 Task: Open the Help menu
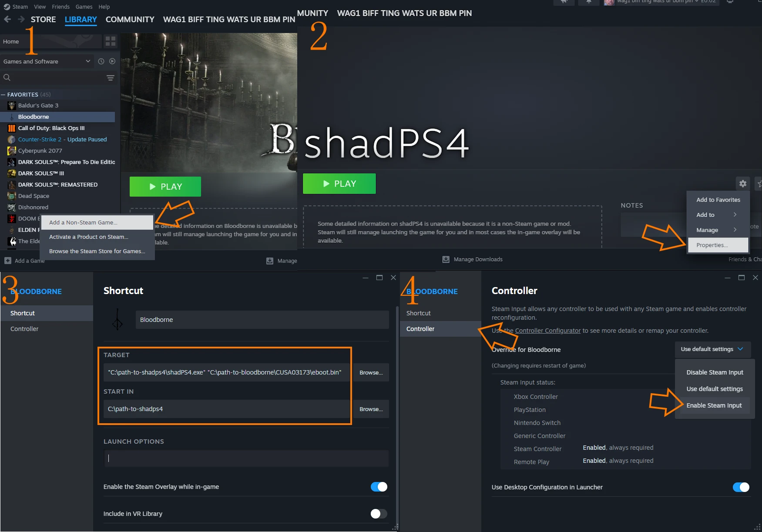104,7
